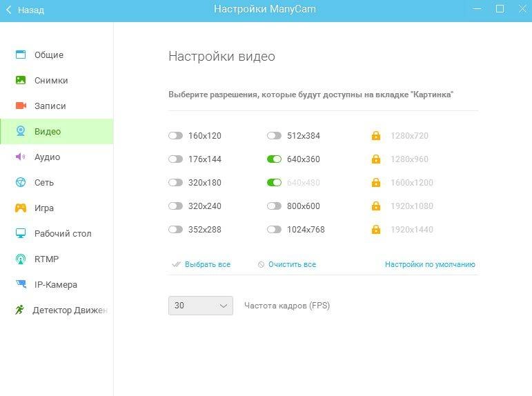Click the Частота кадров (FPS) label
532x396 pixels.
(287, 306)
